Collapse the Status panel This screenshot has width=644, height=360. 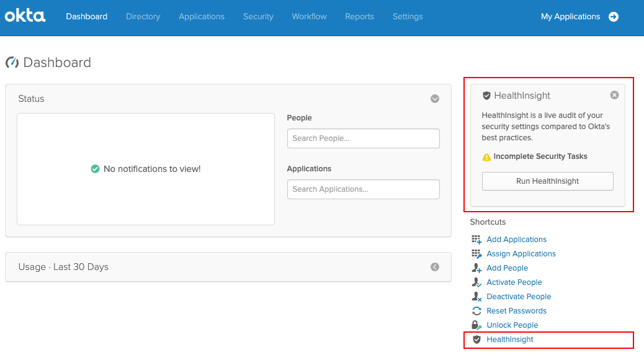click(435, 99)
